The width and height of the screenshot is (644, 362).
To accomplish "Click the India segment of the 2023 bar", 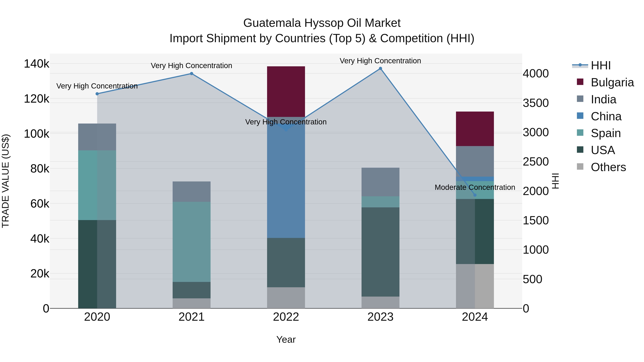I will 380,182.
